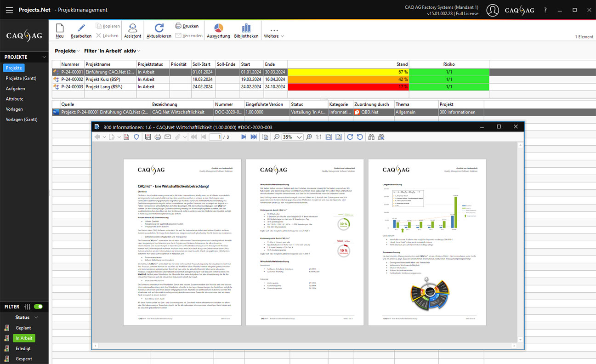The image size is (596, 364).
Task: Click the Drucken button
Action: (187, 26)
